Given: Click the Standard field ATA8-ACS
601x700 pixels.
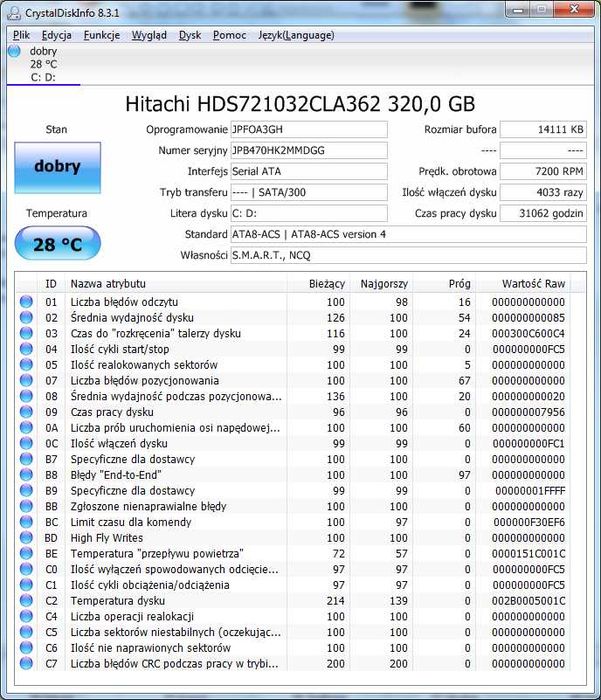Looking at the screenshot, I should click(x=409, y=234).
